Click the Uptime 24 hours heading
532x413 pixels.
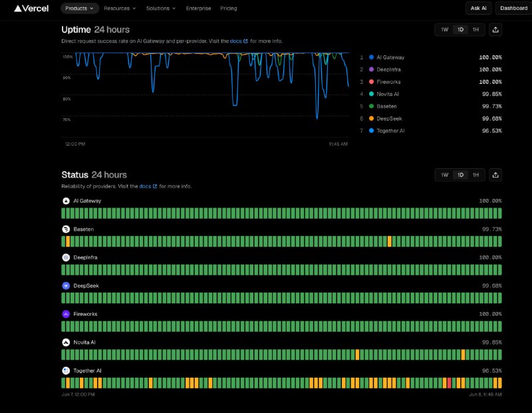coord(95,29)
